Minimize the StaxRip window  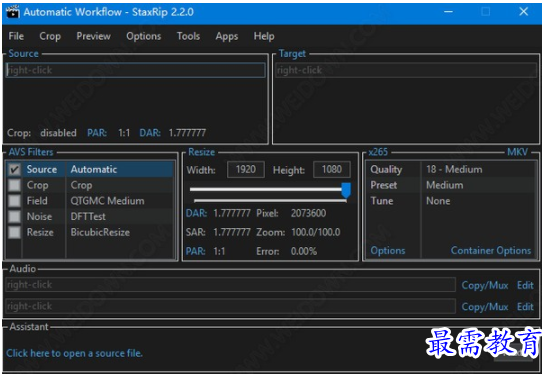coord(448,12)
